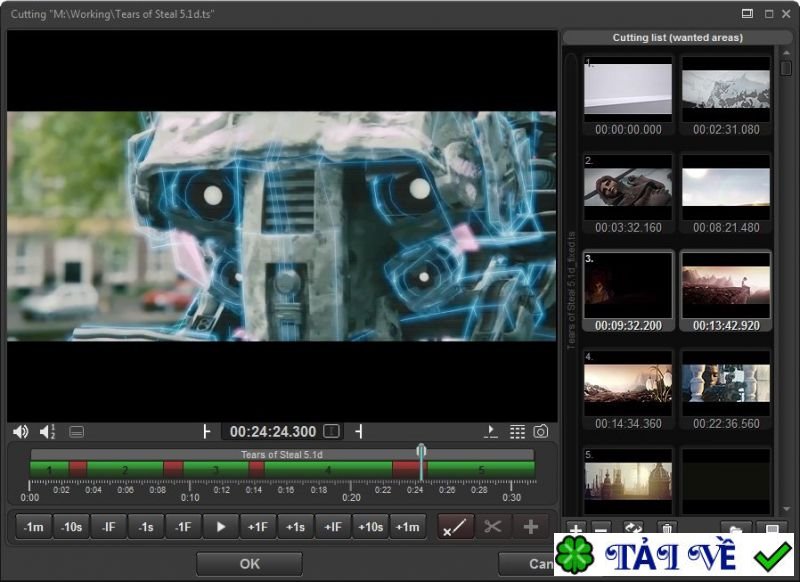
Task: Select the 00:09:32.200 segment 3 thumbnail
Action: (x=628, y=285)
